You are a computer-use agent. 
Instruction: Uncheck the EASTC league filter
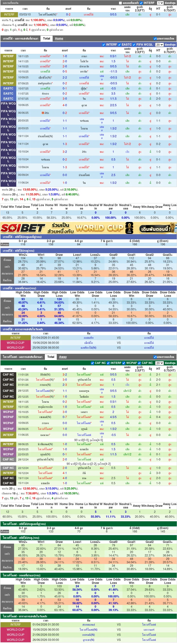(x=119, y=45)
